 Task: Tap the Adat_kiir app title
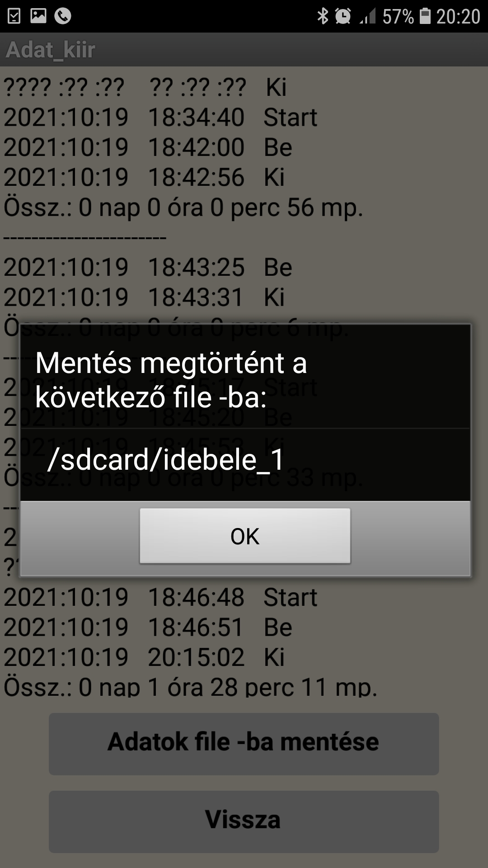[x=51, y=50]
